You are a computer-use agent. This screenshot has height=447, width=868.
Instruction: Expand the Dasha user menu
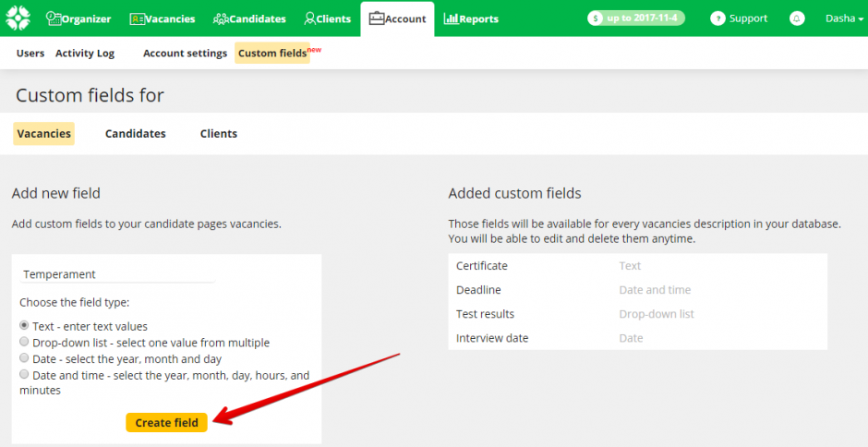pyautogui.click(x=844, y=18)
